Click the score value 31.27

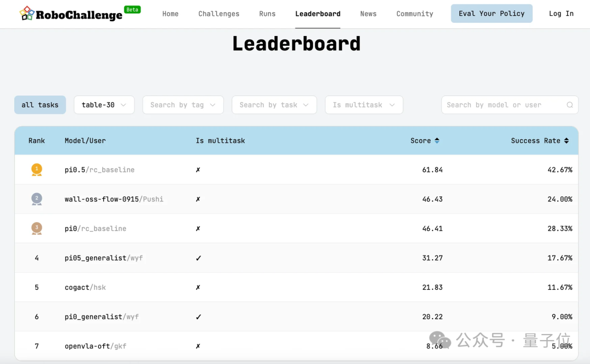pos(432,258)
